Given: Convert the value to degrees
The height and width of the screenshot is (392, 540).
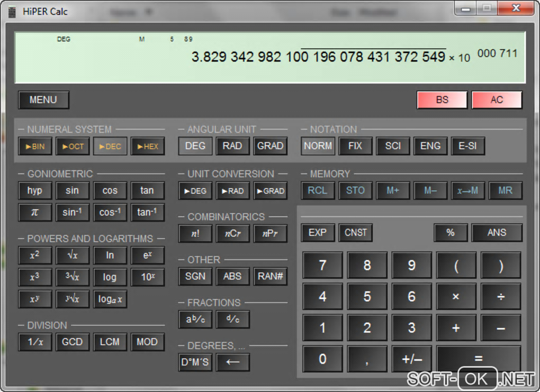Looking at the screenshot, I should click(x=195, y=190).
